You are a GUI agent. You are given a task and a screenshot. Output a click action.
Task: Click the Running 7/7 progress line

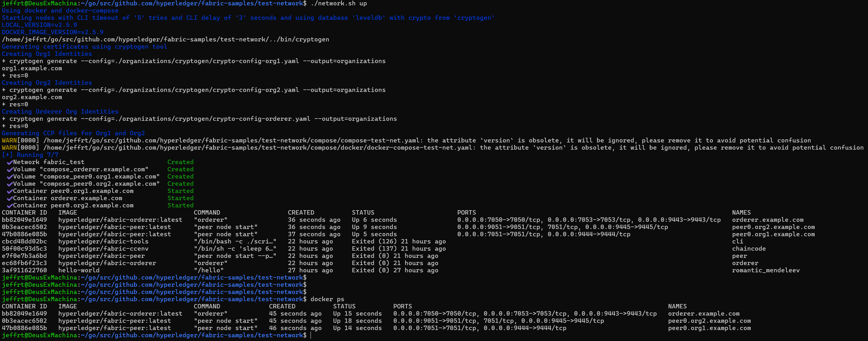click(30, 155)
